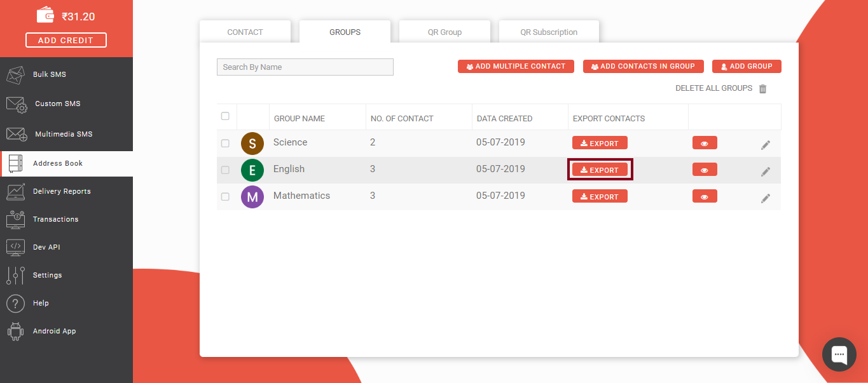Tick the checkbox for Science group
Image resolution: width=868 pixels, height=383 pixels.
pos(225,144)
